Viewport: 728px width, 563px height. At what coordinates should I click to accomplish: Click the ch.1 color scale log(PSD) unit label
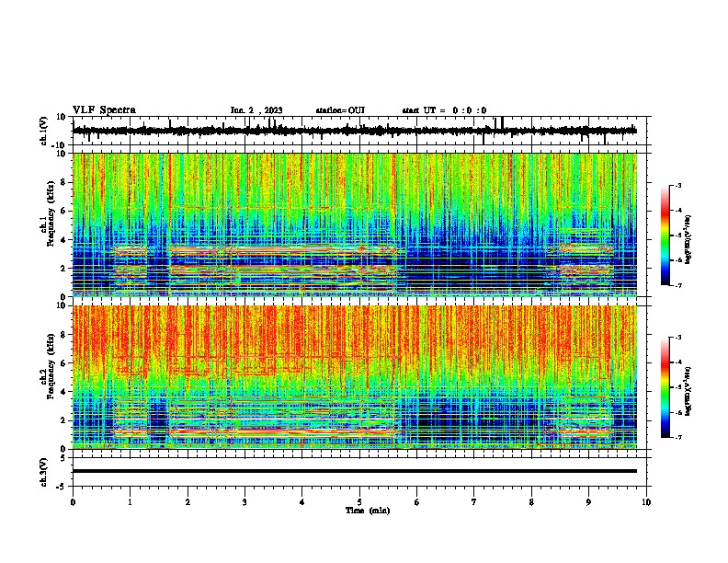[x=688, y=240]
